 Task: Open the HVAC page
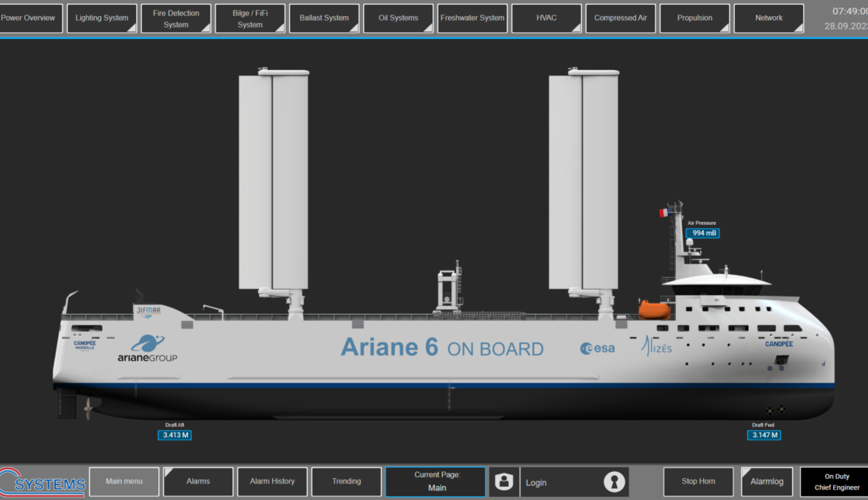pyautogui.click(x=547, y=18)
